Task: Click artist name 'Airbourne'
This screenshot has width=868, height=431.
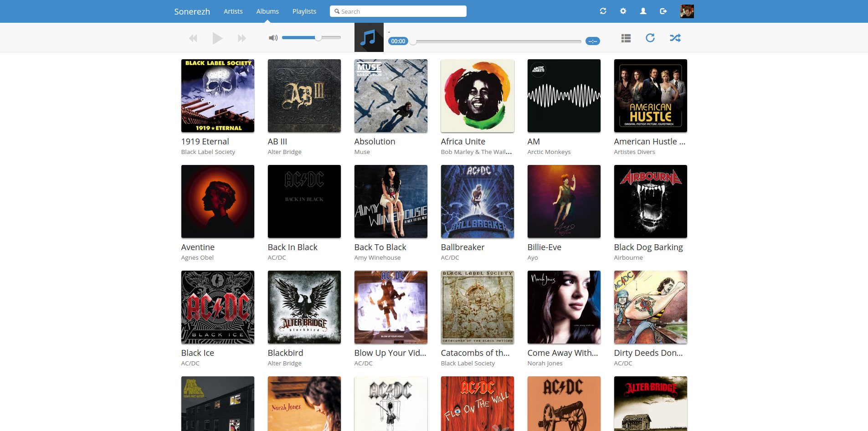Action: [628, 258]
